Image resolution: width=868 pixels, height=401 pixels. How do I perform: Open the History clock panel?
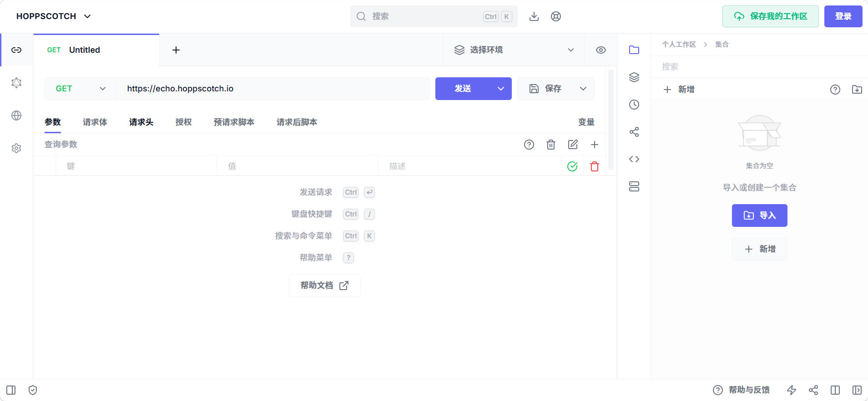click(634, 105)
